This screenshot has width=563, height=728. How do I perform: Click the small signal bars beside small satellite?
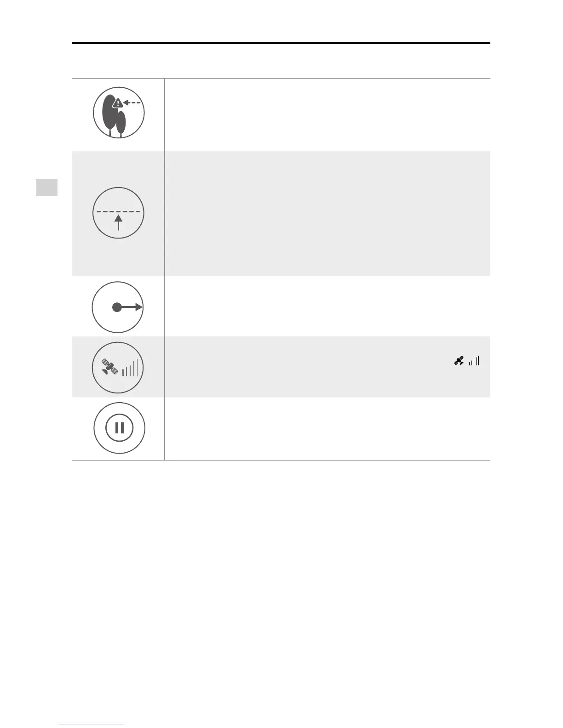(474, 361)
